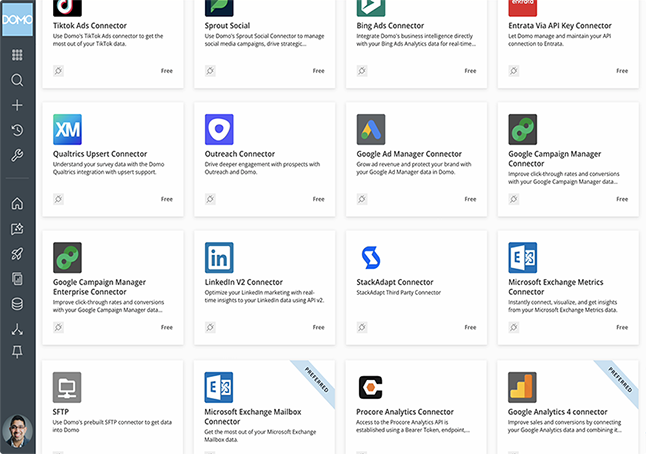Click Free label on Outreach card
The height and width of the screenshot is (454, 646).
[x=318, y=199]
